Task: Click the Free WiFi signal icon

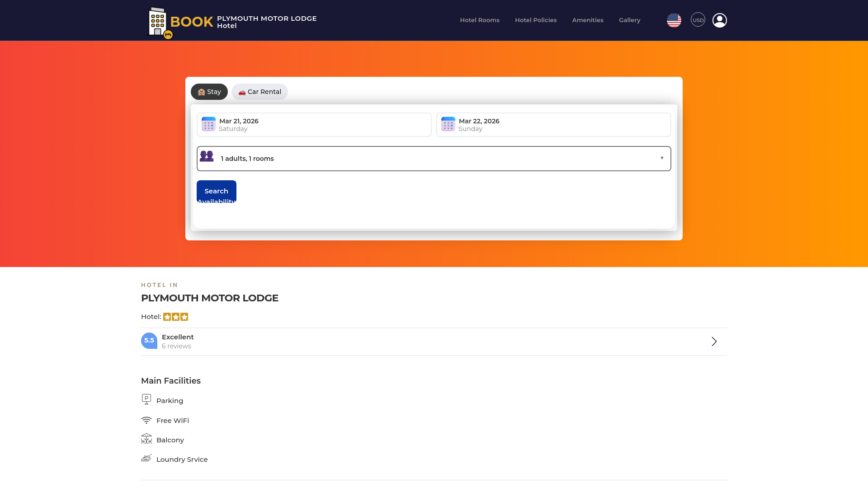Action: (x=146, y=420)
